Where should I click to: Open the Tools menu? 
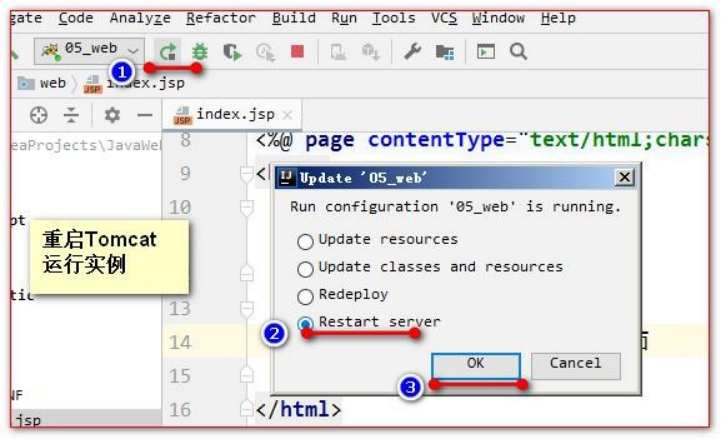point(394,18)
